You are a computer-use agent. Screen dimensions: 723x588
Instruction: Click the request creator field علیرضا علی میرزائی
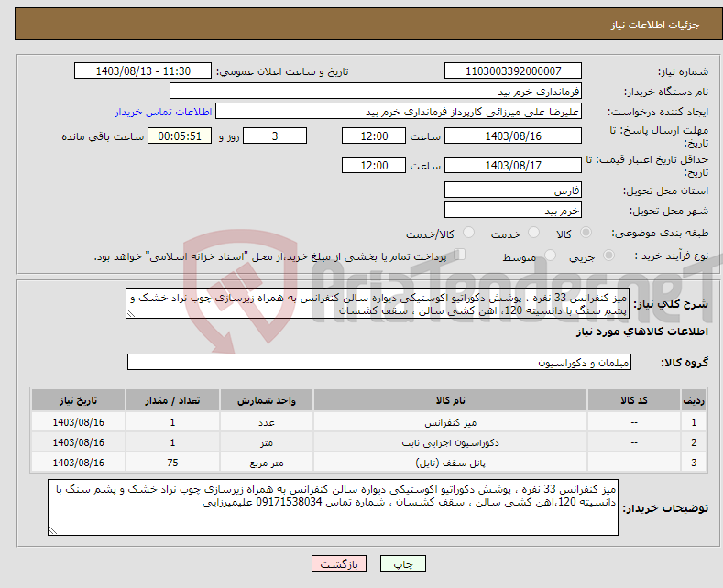(x=399, y=112)
